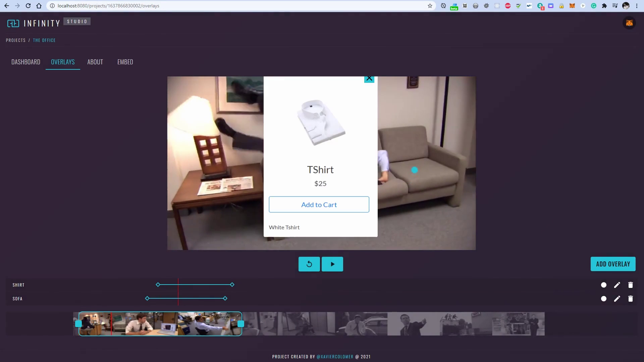Click the ADD OVERLAY button
Image resolution: width=644 pixels, height=362 pixels.
613,264
